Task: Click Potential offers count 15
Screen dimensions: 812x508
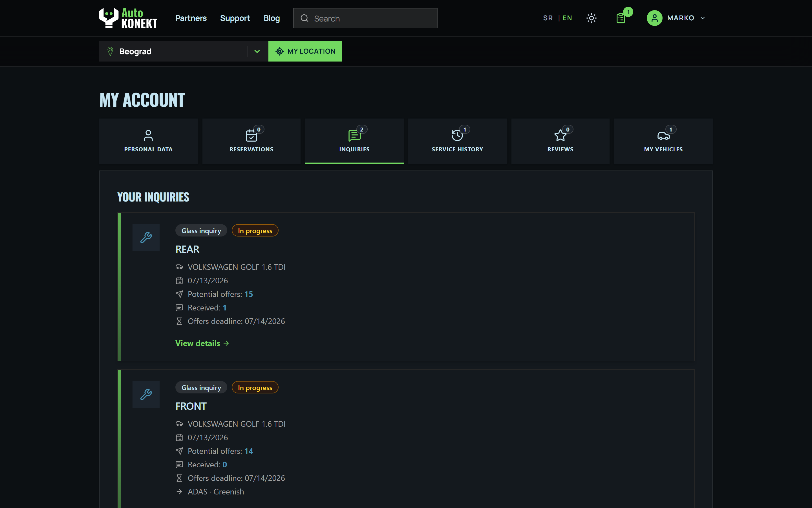Action: tap(249, 294)
